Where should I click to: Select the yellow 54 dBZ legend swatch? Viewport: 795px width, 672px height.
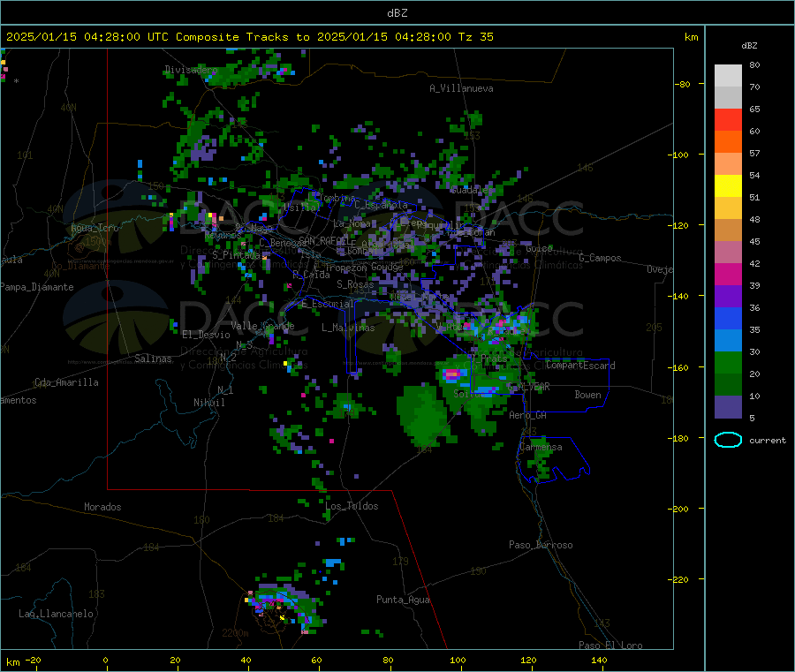(728, 186)
